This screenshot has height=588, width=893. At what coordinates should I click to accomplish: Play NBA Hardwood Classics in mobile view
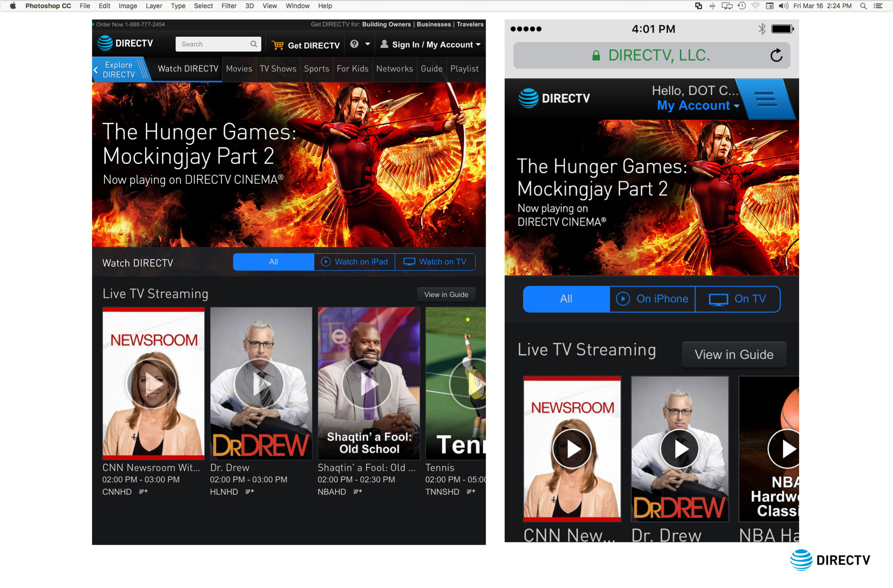coord(784,449)
